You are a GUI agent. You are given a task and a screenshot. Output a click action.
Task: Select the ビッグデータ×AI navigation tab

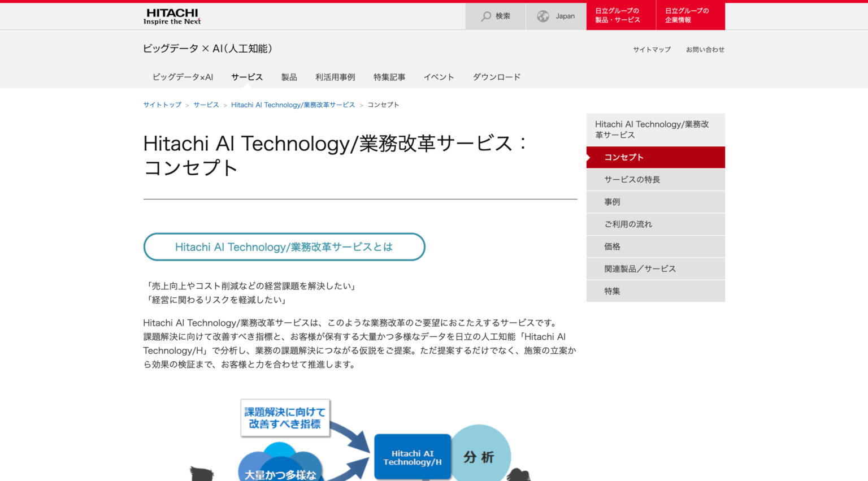click(x=183, y=77)
